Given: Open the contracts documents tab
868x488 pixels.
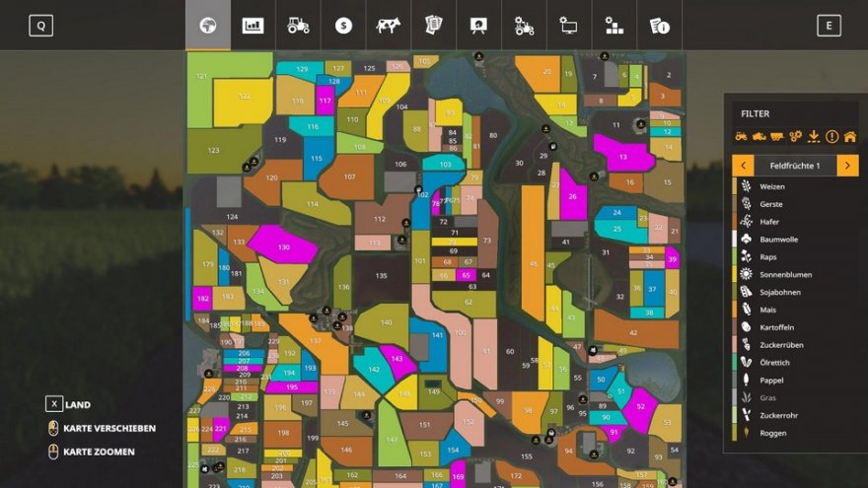Looking at the screenshot, I should pos(434,26).
